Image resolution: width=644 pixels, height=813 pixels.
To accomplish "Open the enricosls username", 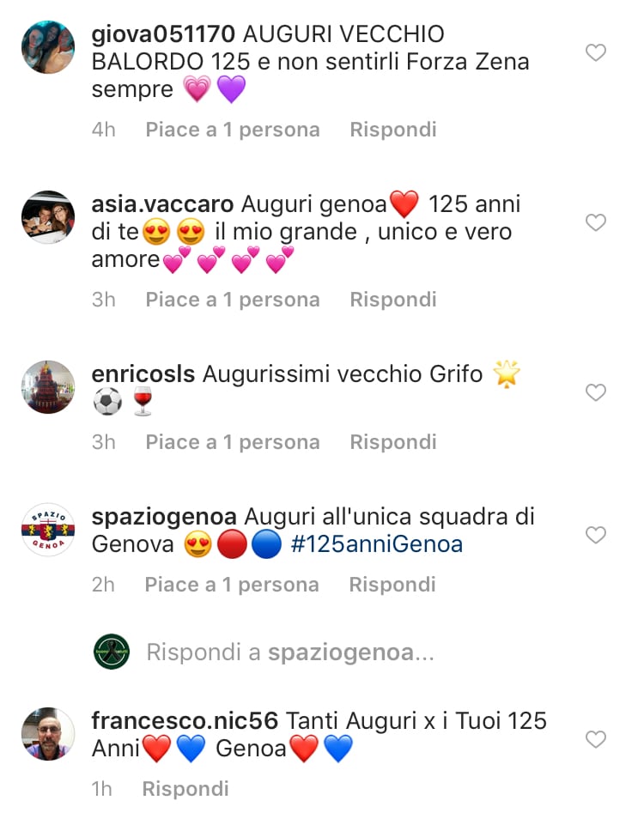I will 143,373.
